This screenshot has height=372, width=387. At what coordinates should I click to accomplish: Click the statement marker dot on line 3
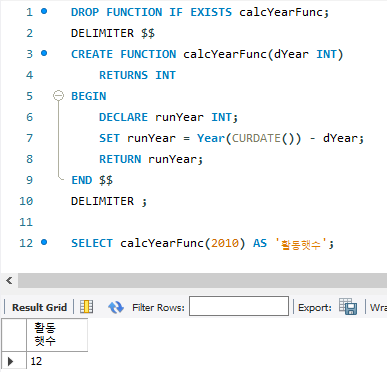click(x=44, y=53)
